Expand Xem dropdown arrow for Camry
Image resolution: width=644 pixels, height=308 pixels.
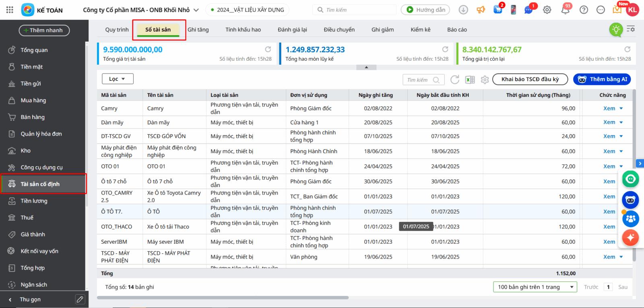pyautogui.click(x=621, y=108)
